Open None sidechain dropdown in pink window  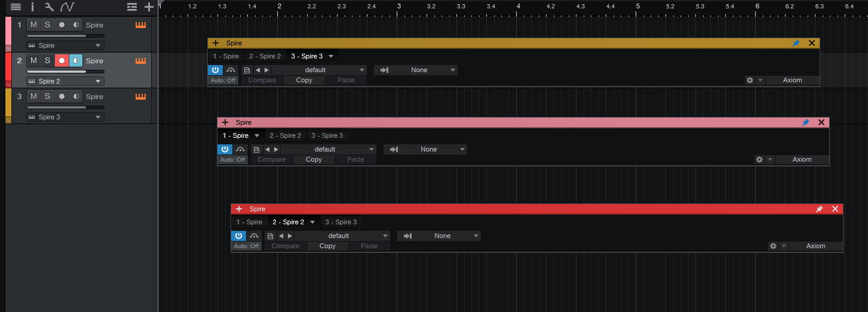[425, 149]
